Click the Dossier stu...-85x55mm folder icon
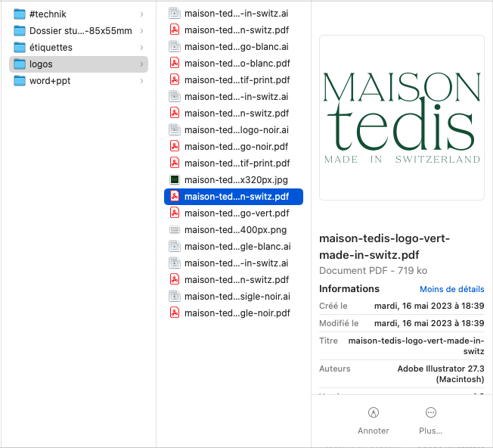The image size is (493, 448). [x=20, y=31]
